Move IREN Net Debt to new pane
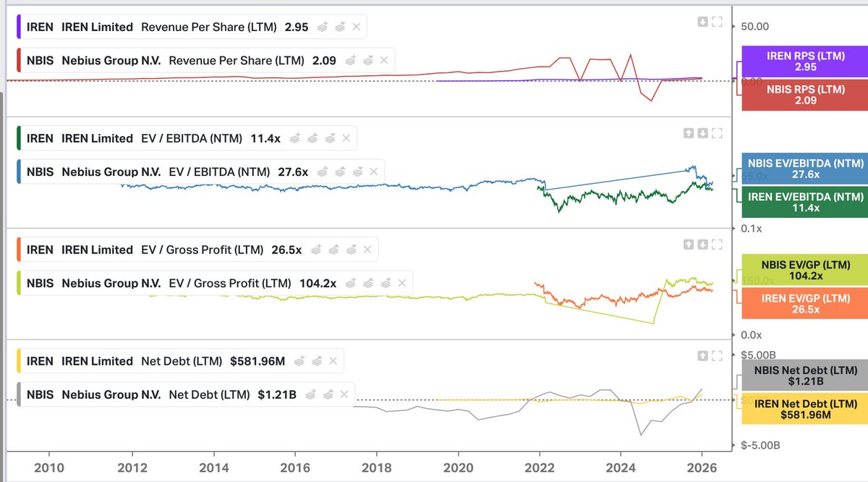 point(299,360)
